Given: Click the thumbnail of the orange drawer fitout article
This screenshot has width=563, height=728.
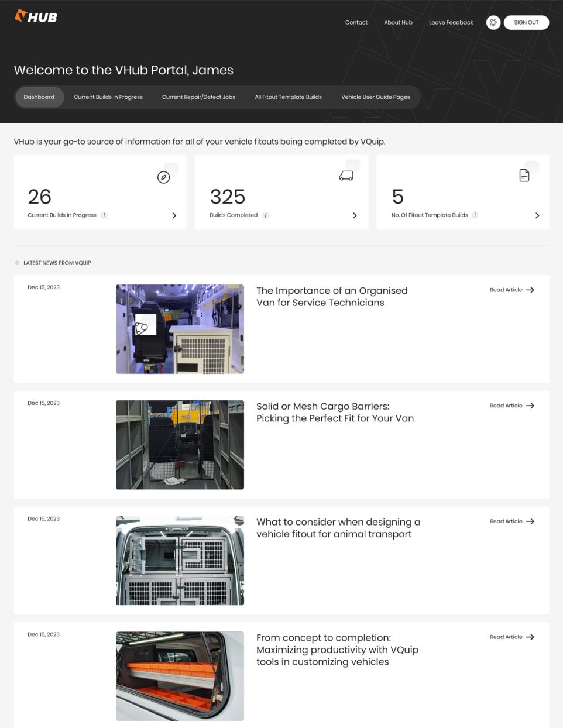Looking at the screenshot, I should click(x=180, y=676).
